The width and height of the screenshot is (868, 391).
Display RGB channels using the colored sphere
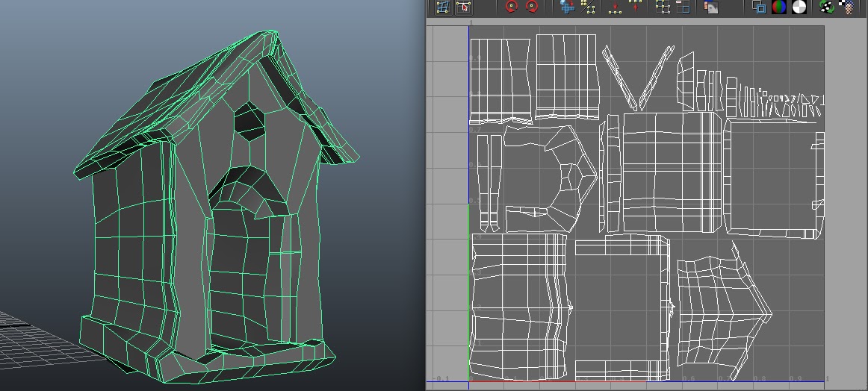[x=779, y=7]
